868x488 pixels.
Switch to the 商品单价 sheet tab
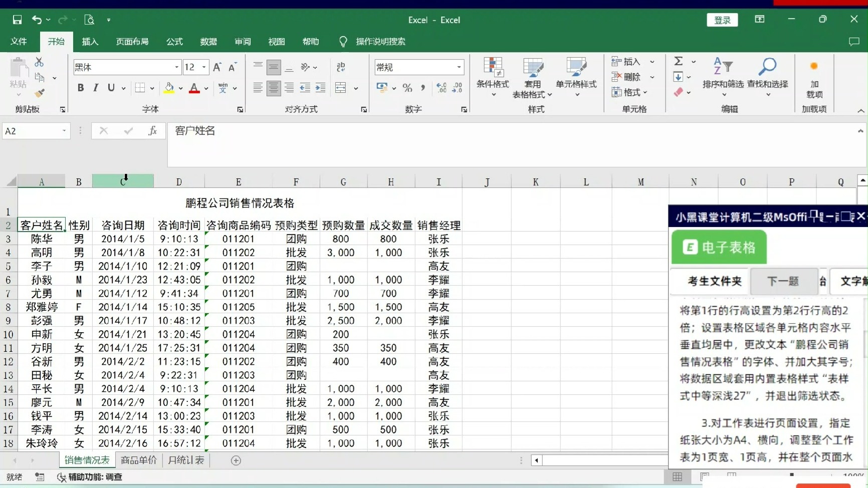(x=139, y=460)
